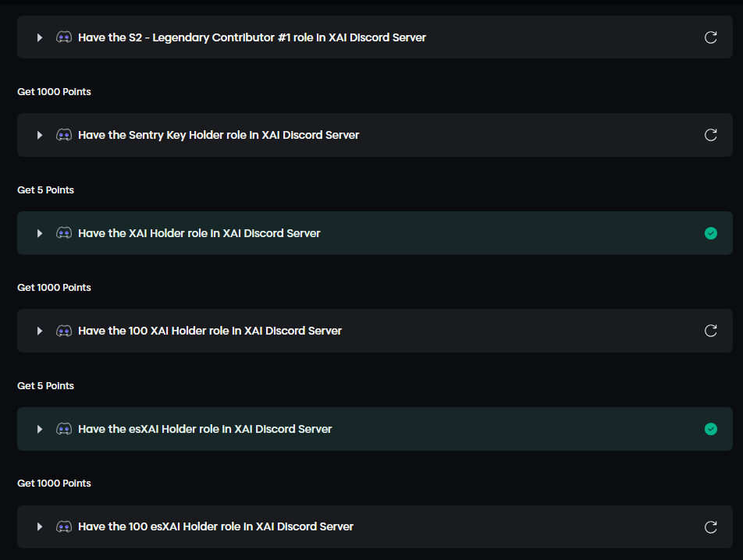Expand the Sentry Key Holder task details
743x560 pixels.
40,135
